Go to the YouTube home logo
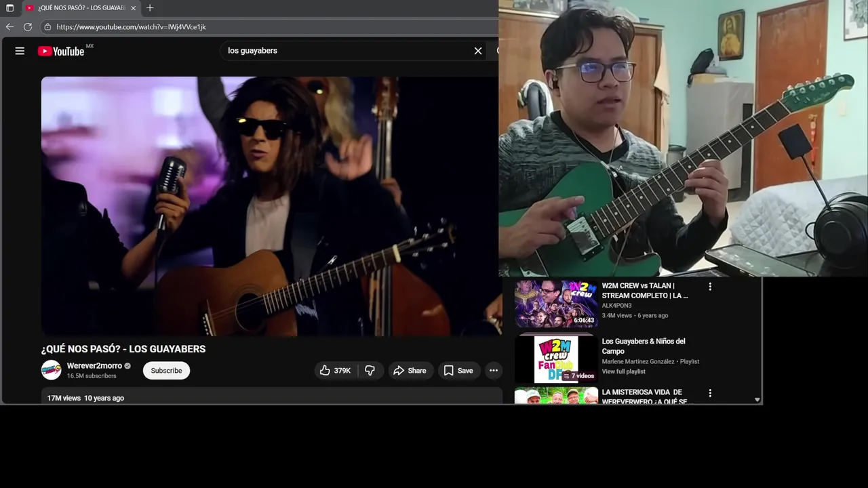The image size is (868, 488). pos(61,51)
